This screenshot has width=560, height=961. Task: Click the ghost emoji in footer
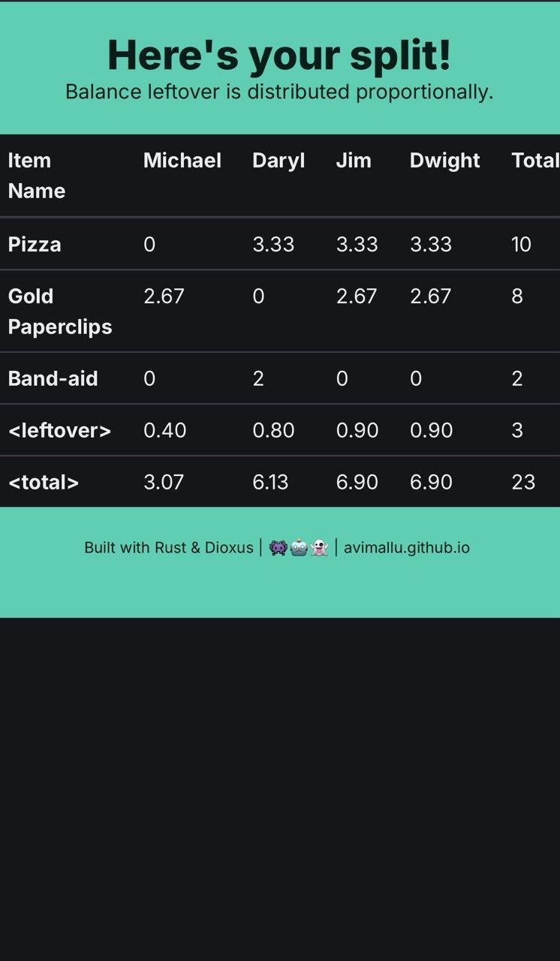(319, 548)
